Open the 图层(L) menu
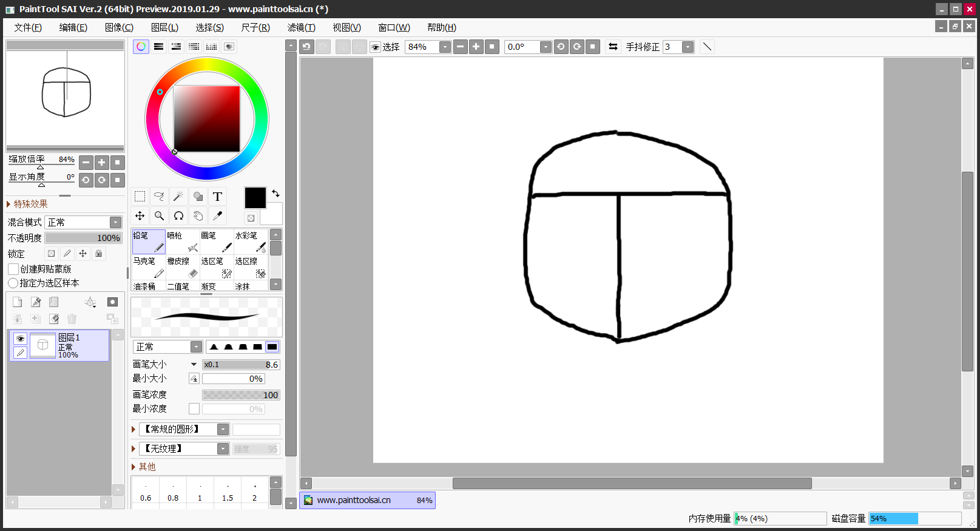 tap(164, 27)
